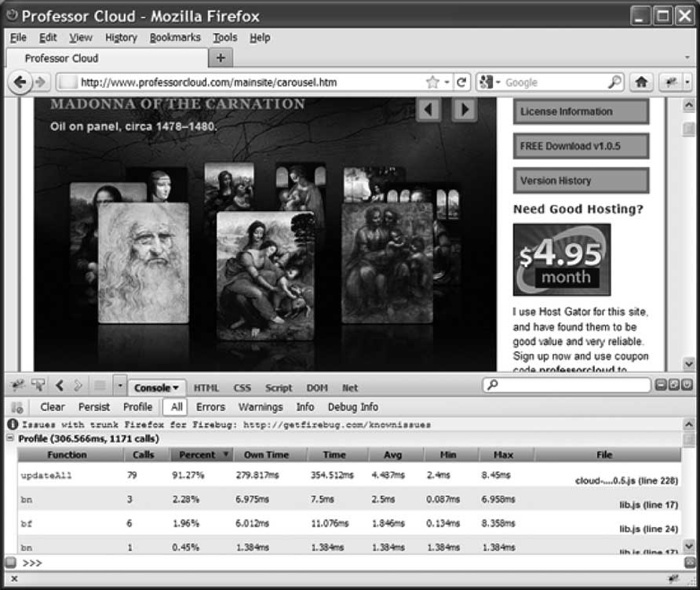The width and height of the screenshot is (700, 590).
Task: Open the Firebug panel dropdown arrow beside list icon
Action: point(119,385)
